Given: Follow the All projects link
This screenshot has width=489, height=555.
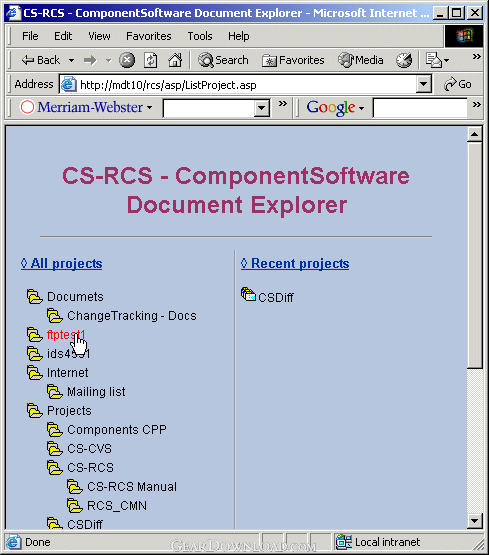Looking at the screenshot, I should [x=62, y=264].
